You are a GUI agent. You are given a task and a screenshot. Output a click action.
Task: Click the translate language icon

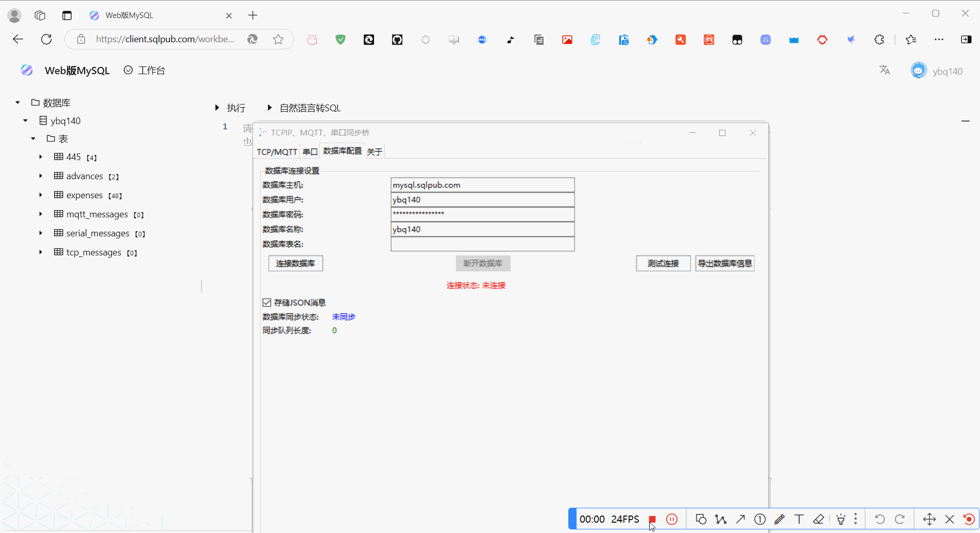point(885,70)
